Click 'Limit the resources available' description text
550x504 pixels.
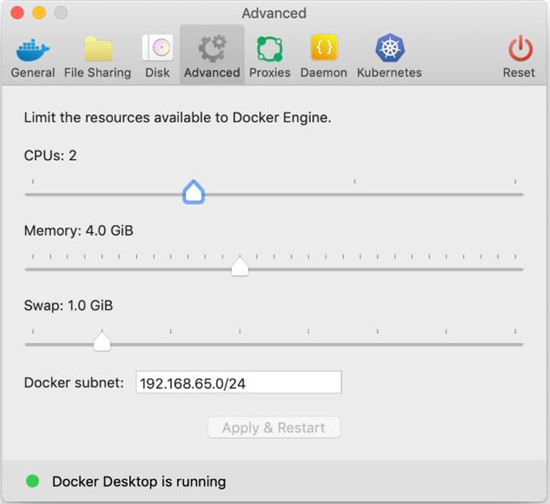tap(177, 117)
